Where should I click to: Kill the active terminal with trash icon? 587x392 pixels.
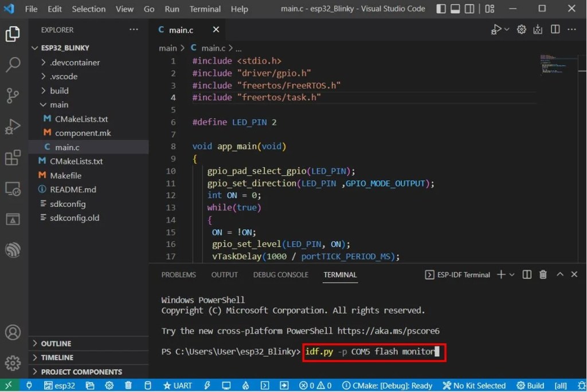pyautogui.click(x=543, y=275)
